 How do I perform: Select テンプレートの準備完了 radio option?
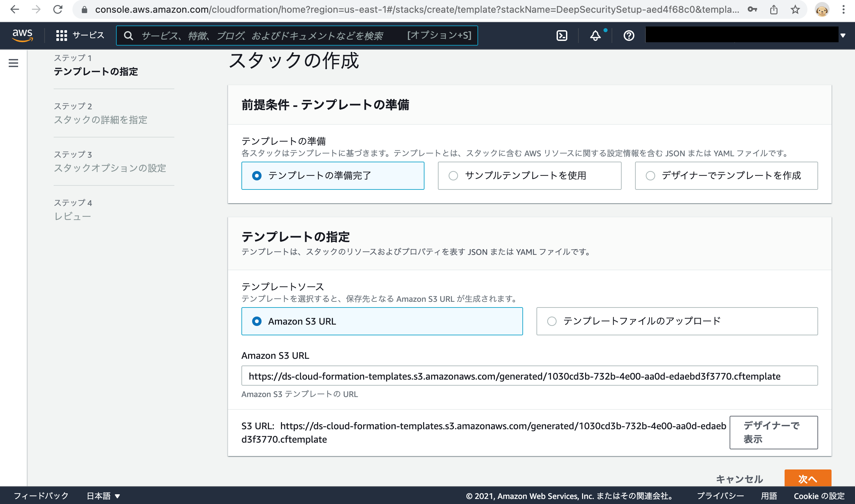[x=333, y=176]
